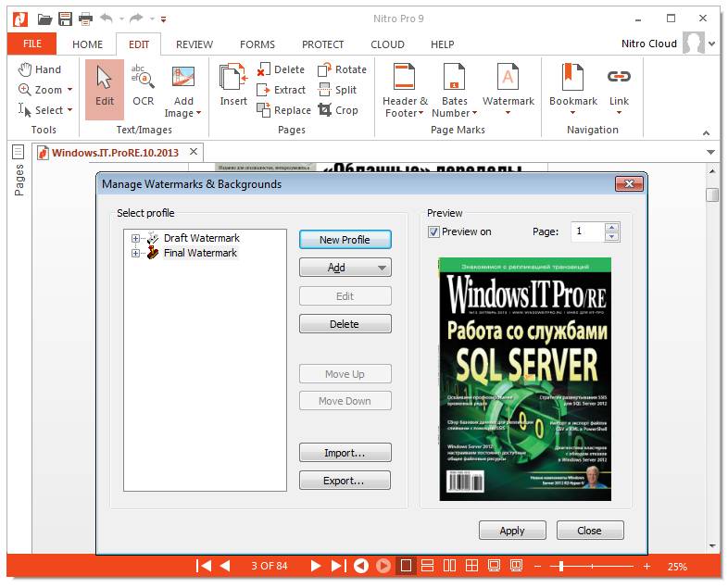
Task: Open the FILE menu
Action: pyautogui.click(x=32, y=44)
